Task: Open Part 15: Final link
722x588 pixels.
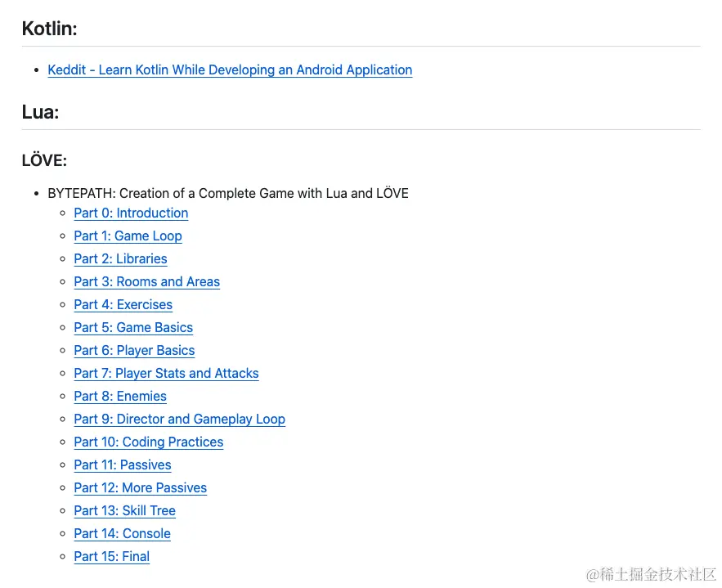Action: click(x=111, y=557)
